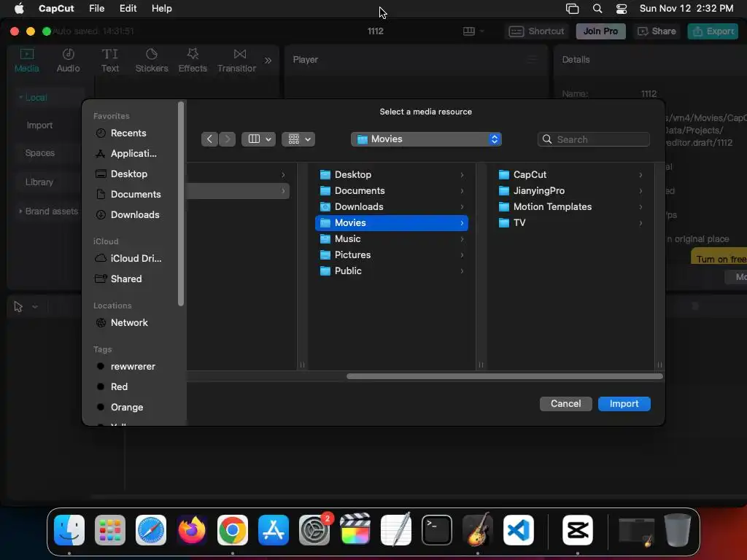
Task: Select Documents in the Favorites sidebar
Action: click(128, 194)
